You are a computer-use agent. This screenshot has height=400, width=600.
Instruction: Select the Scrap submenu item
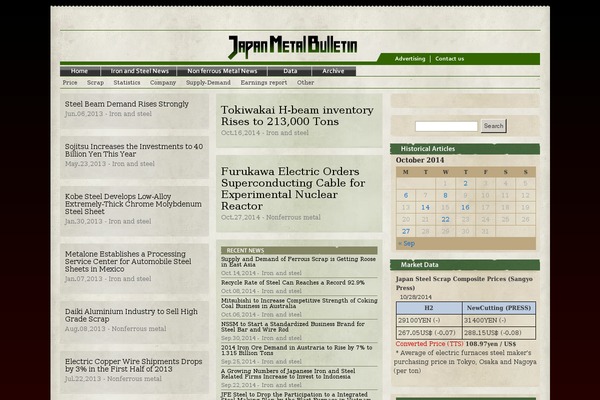point(95,83)
